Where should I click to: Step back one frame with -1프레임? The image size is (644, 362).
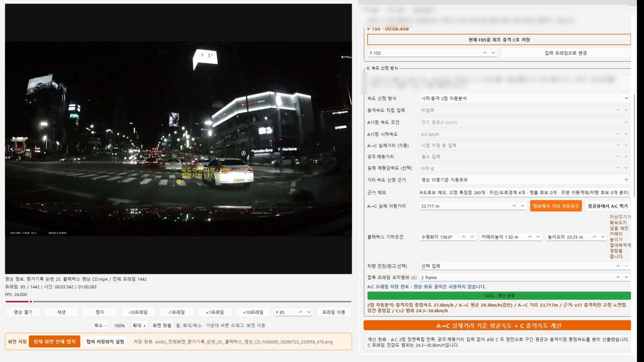pos(176,312)
